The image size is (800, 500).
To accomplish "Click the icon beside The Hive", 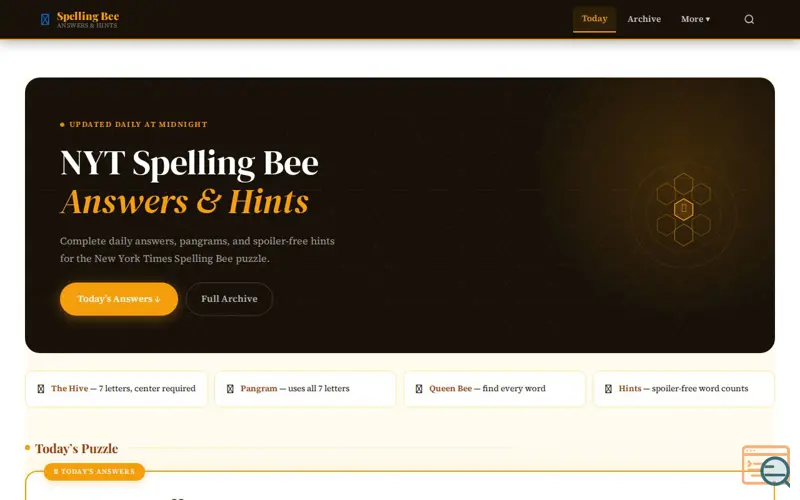I will tap(41, 389).
